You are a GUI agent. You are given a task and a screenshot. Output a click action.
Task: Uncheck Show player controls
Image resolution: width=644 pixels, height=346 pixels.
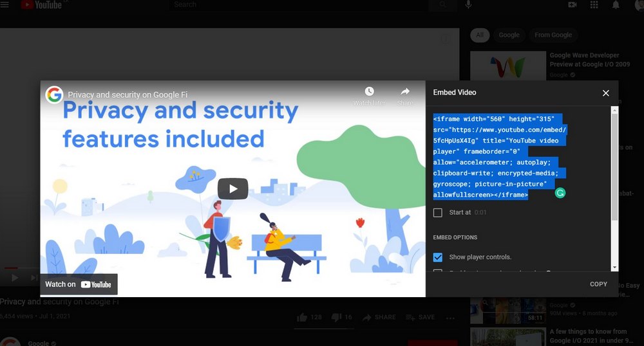click(438, 257)
